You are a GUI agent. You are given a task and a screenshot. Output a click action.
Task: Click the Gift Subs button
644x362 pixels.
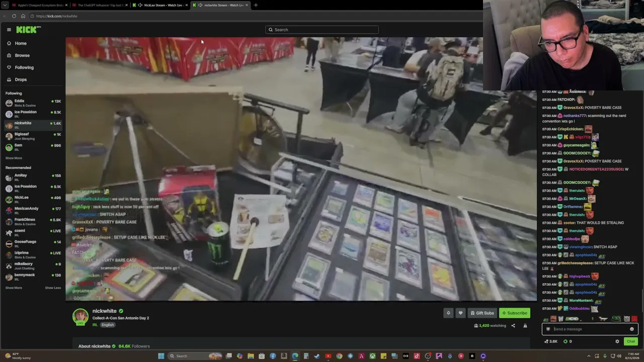pyautogui.click(x=482, y=313)
